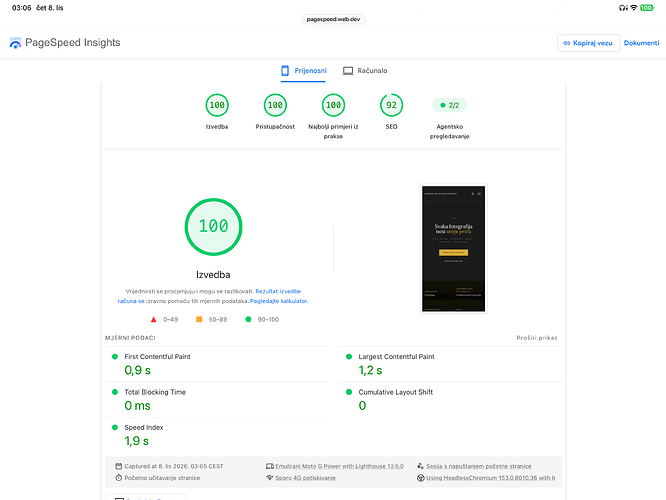Click green dot beside Cumulative Layout Shift

coord(349,392)
